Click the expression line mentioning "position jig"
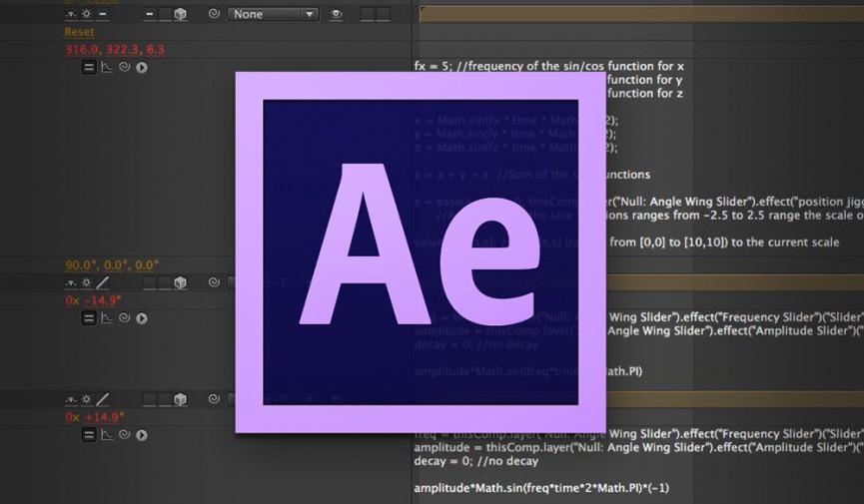Image resolution: width=864 pixels, height=504 pixels. click(734, 202)
